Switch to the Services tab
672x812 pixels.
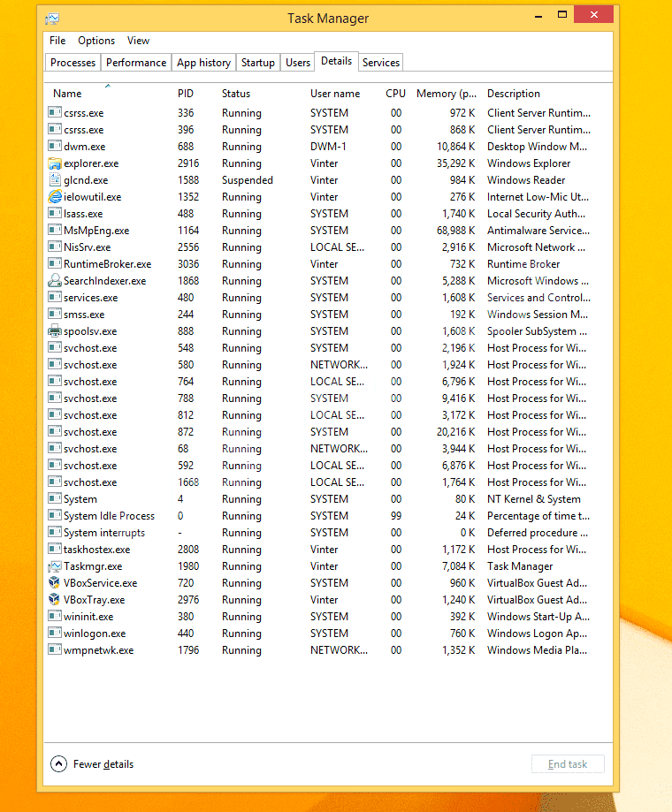381,63
